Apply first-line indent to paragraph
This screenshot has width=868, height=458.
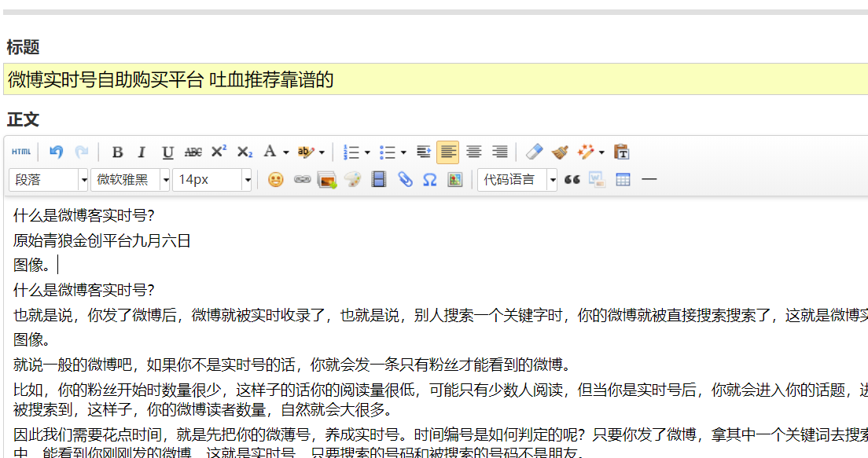tap(424, 152)
